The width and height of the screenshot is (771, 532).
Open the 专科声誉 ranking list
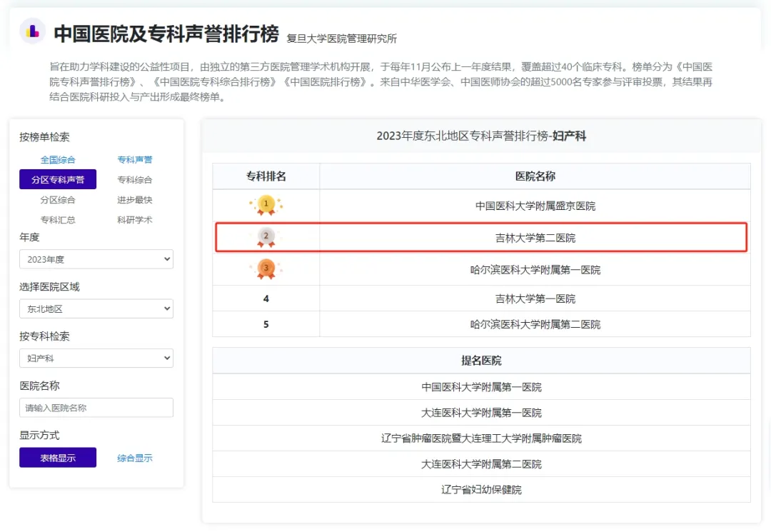point(135,160)
